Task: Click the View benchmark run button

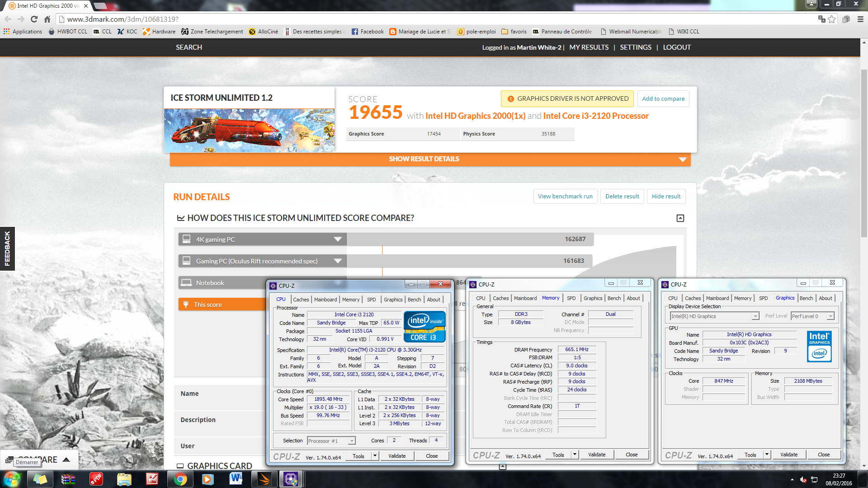Action: 565,197
